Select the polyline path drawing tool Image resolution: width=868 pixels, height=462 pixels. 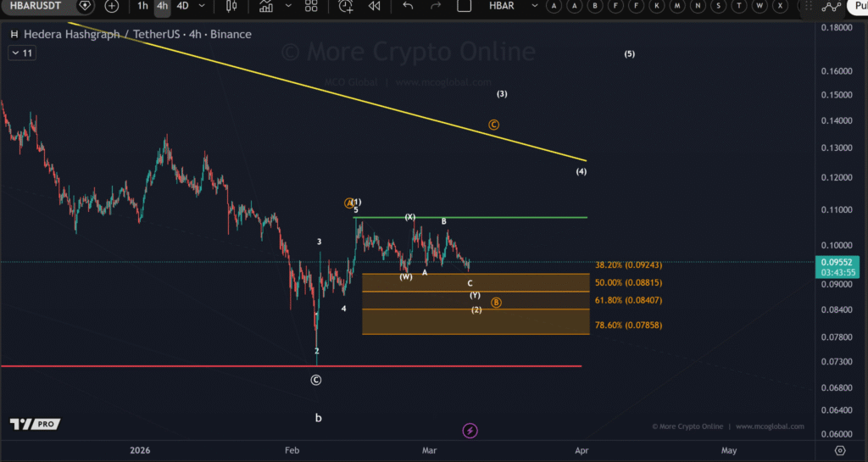(832, 6)
